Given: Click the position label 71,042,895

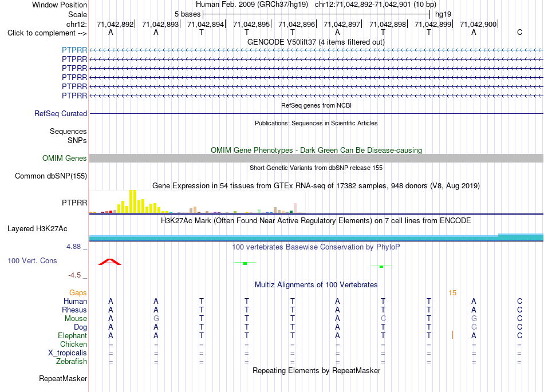Looking at the screenshot, I should pos(251,24).
